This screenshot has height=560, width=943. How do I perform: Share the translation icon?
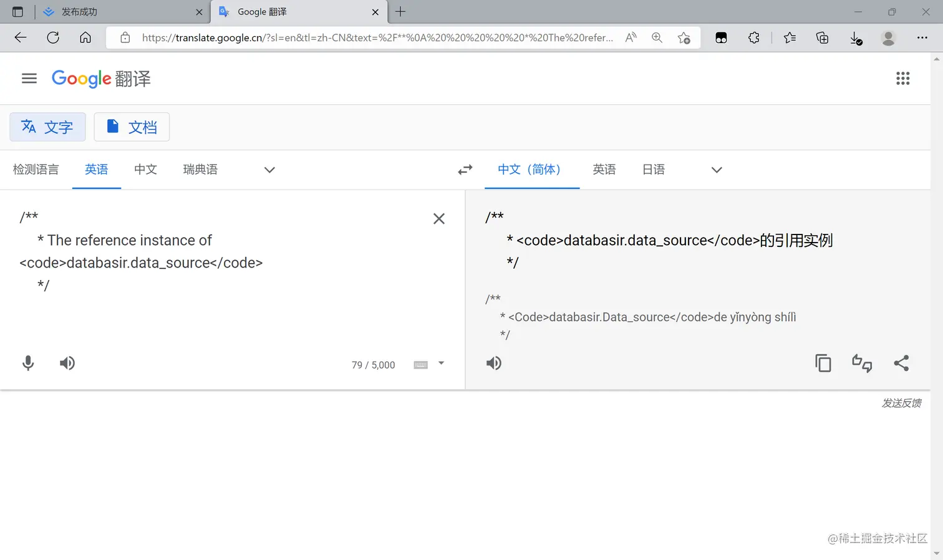tap(901, 363)
